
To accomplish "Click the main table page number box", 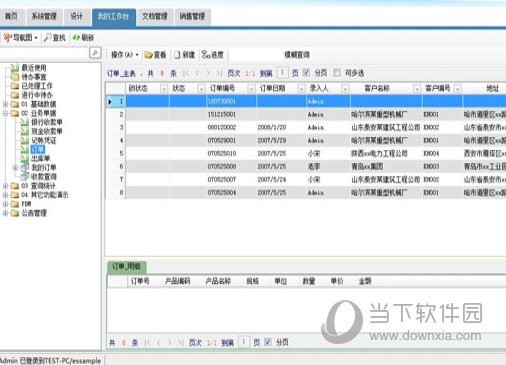I will pyautogui.click(x=283, y=72).
